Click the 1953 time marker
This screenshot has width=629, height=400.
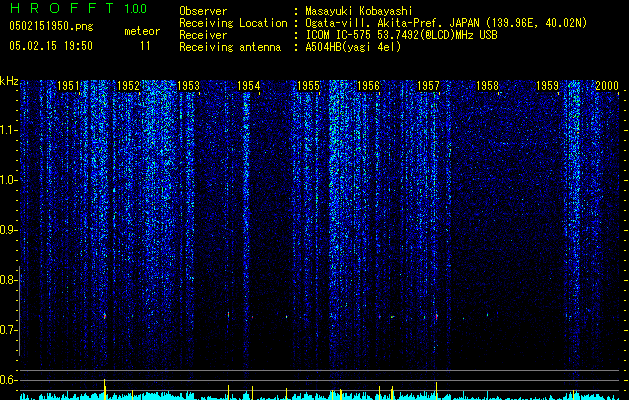188,86
